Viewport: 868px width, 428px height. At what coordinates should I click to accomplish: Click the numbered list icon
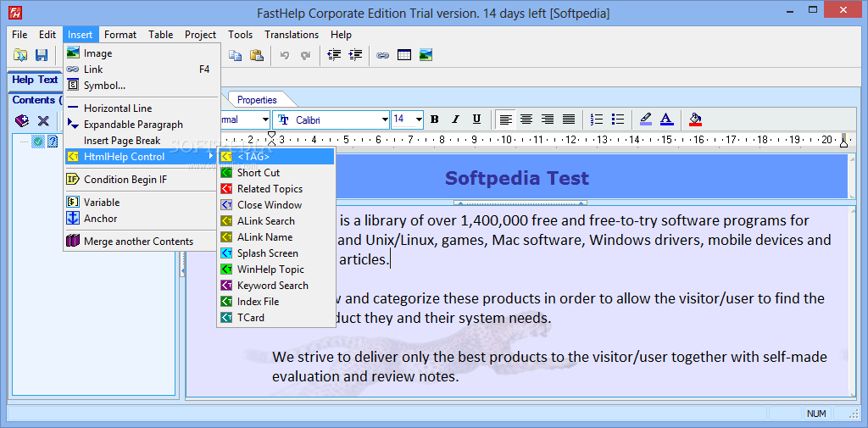[597, 119]
